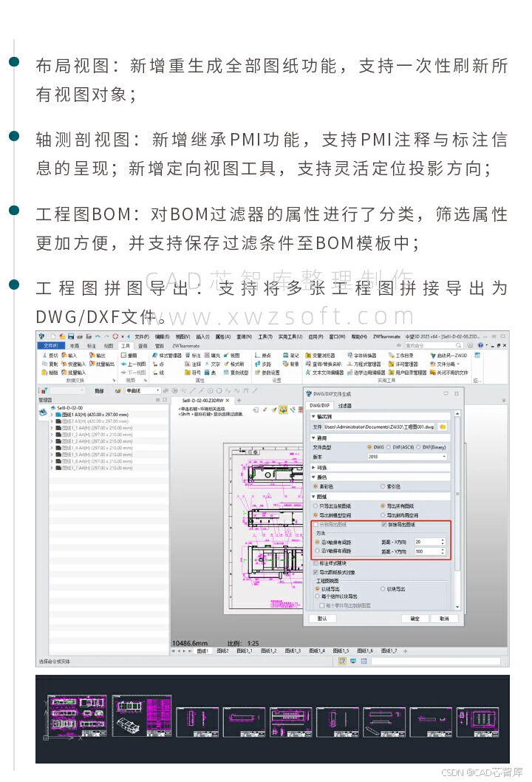The image size is (532, 782).
Task: Expand 图纸1_7 A4(H) tree node
Action: (x=52, y=469)
